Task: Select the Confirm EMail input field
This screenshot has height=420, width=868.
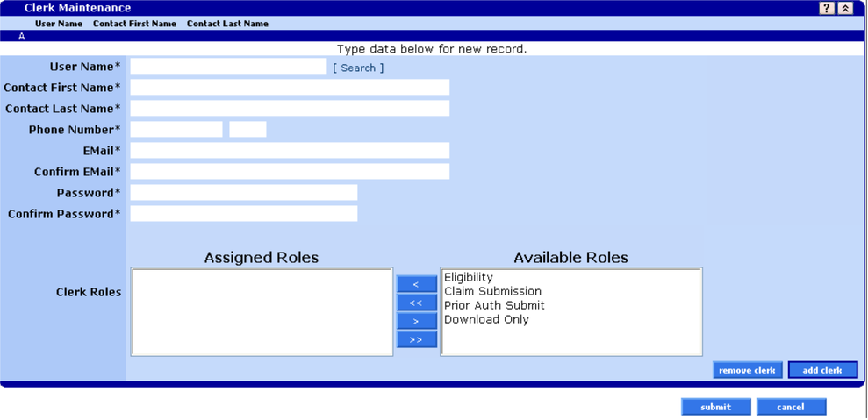Action: pos(290,172)
